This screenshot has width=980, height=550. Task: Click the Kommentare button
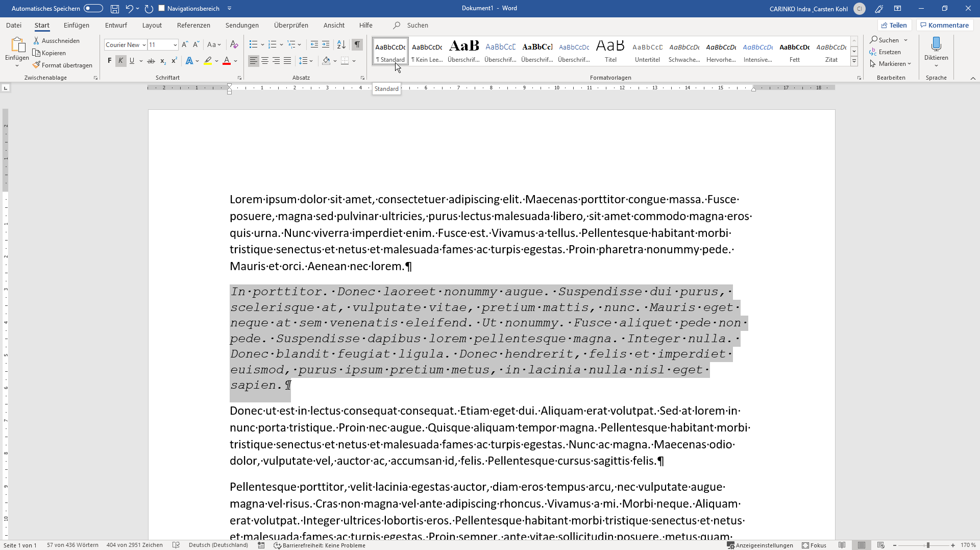(x=945, y=25)
